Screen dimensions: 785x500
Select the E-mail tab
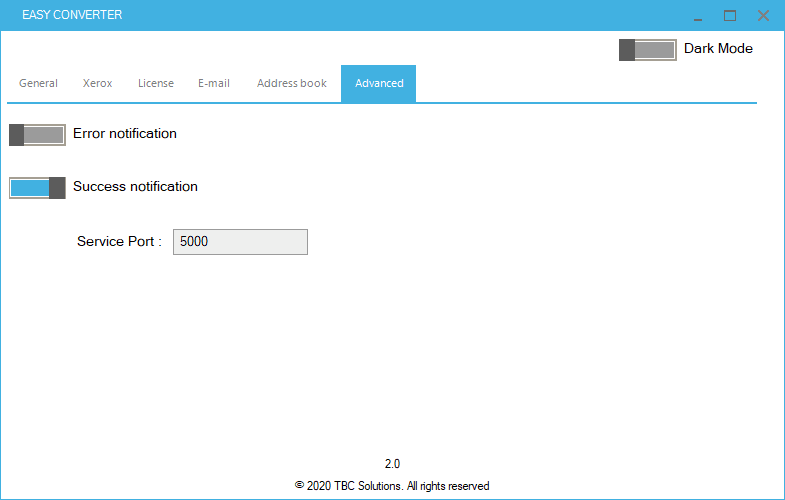click(x=213, y=83)
